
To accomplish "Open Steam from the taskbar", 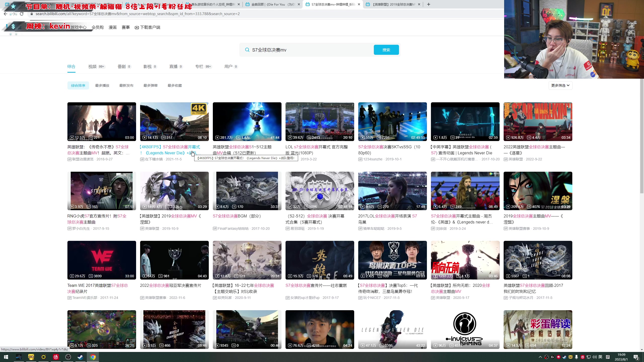I will coord(80,357).
